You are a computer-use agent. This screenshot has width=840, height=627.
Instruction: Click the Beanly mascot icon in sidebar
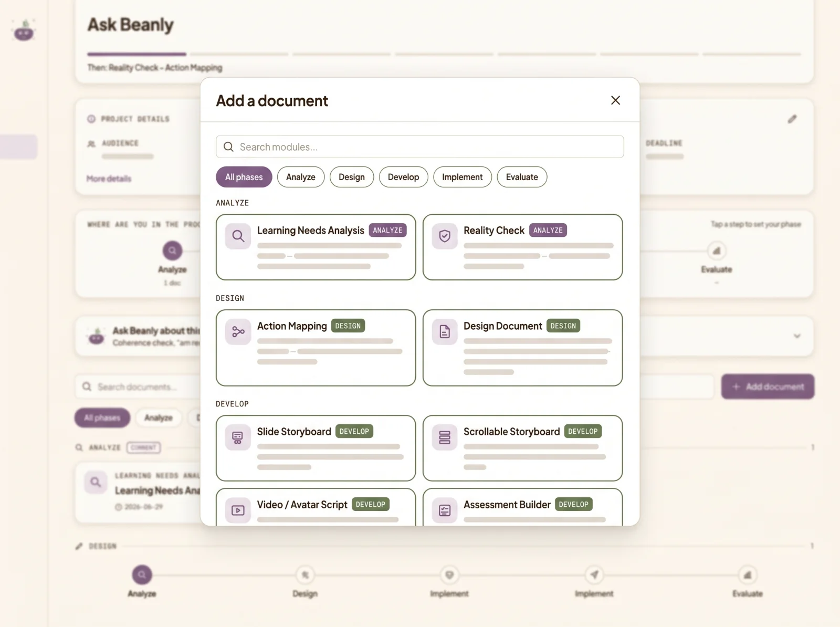pyautogui.click(x=24, y=31)
